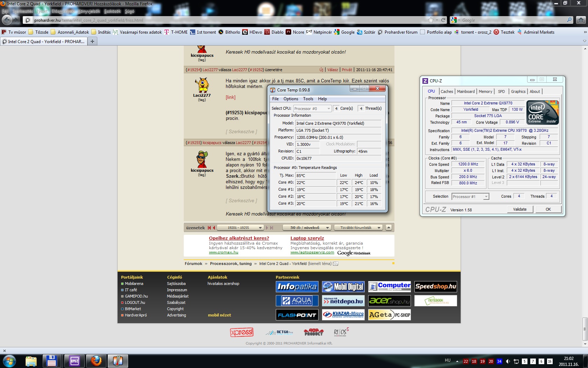Open the Processor #1 selection dropdown in CPU-Z
The height and width of the screenshot is (368, 588).
tap(470, 197)
